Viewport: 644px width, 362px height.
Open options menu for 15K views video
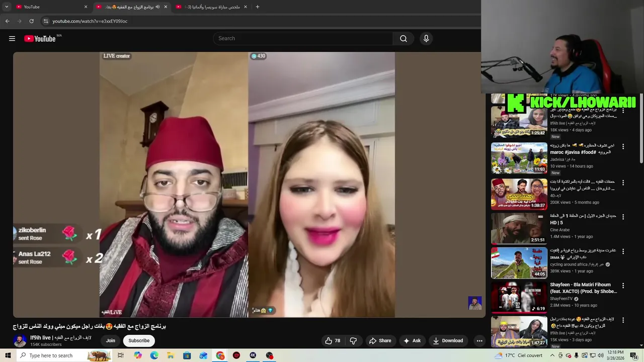(x=623, y=320)
